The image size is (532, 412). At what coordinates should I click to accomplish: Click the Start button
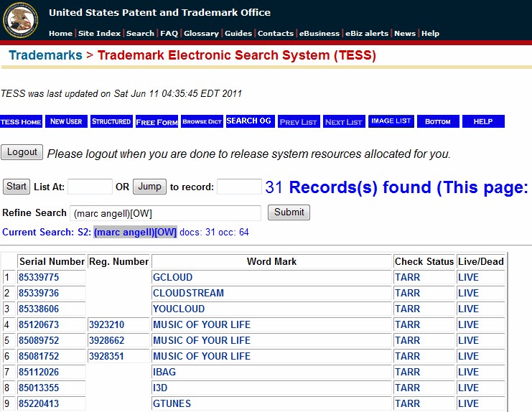[x=17, y=187]
